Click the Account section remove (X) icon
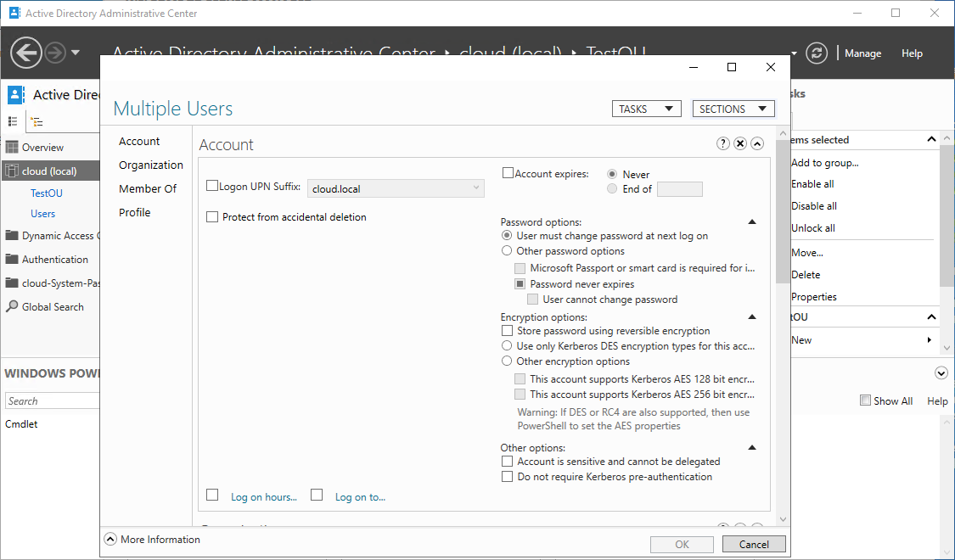 [x=740, y=143]
